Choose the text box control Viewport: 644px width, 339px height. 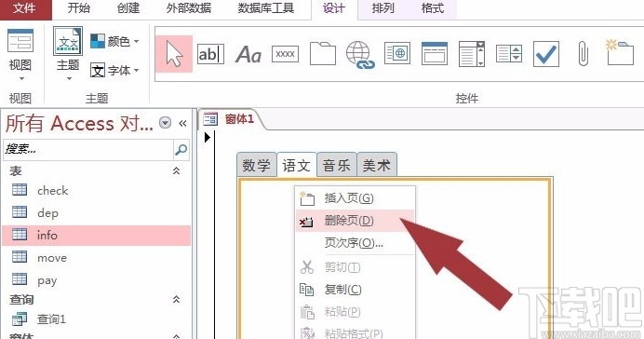[x=210, y=54]
